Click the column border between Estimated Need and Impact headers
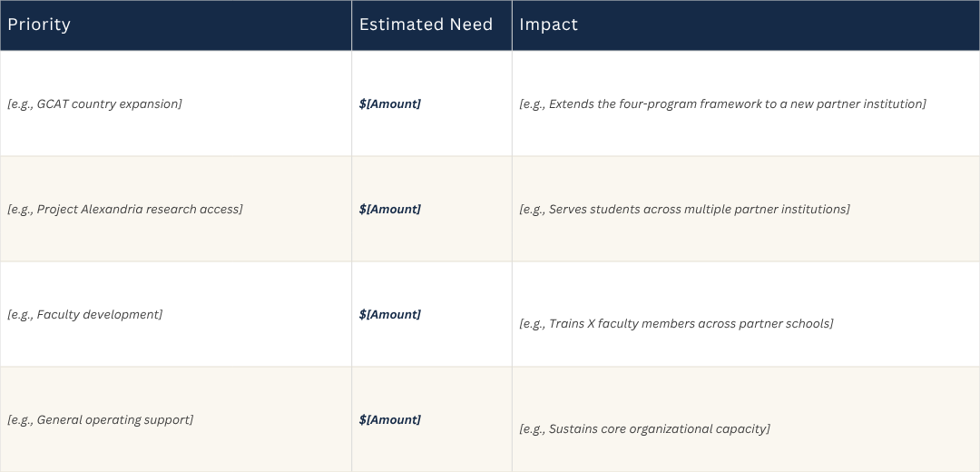This screenshot has height=472, width=980. [512, 25]
